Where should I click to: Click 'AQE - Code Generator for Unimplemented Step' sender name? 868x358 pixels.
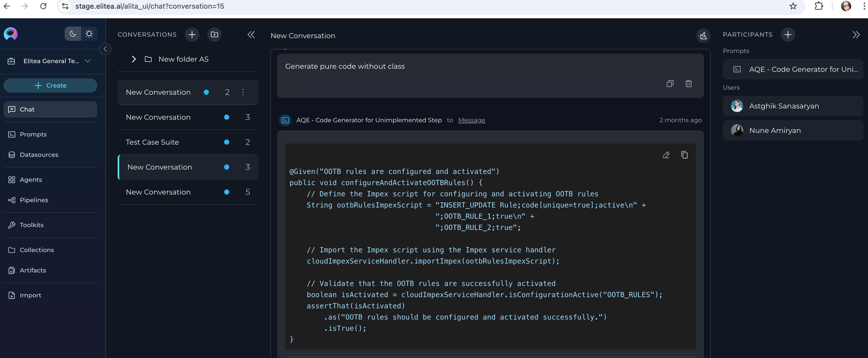coord(369,120)
